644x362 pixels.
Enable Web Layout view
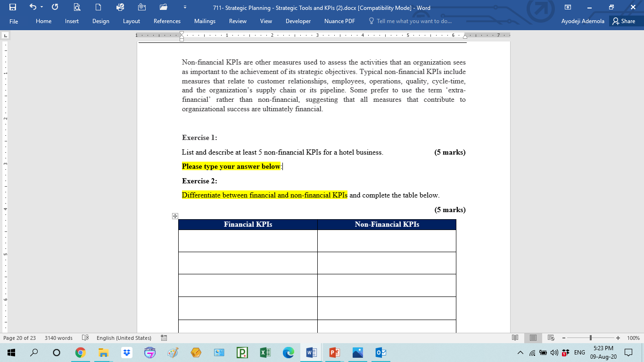pyautogui.click(x=551, y=337)
